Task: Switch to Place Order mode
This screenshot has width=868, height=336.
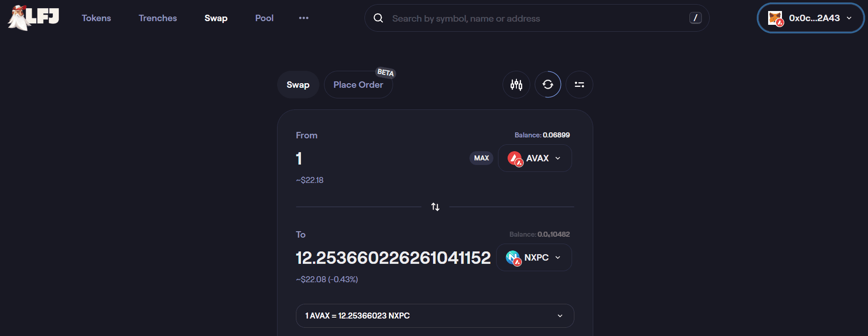Action: 358,85
